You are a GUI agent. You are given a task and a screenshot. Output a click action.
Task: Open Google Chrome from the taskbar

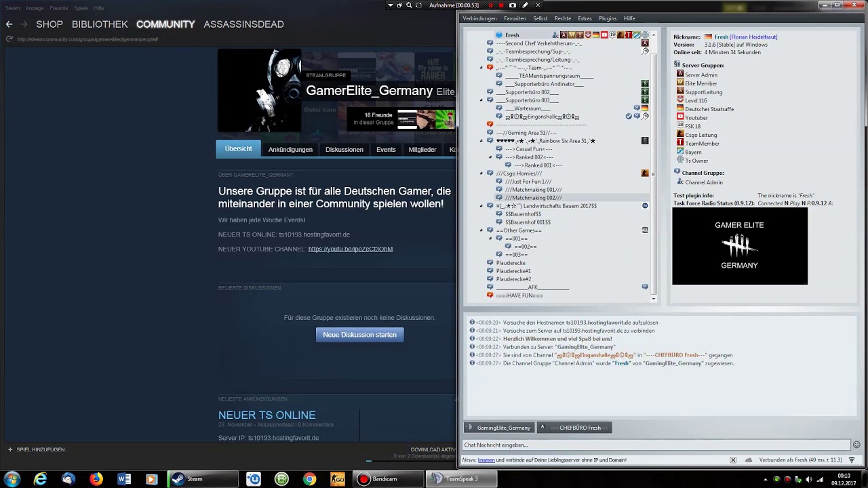[309, 479]
